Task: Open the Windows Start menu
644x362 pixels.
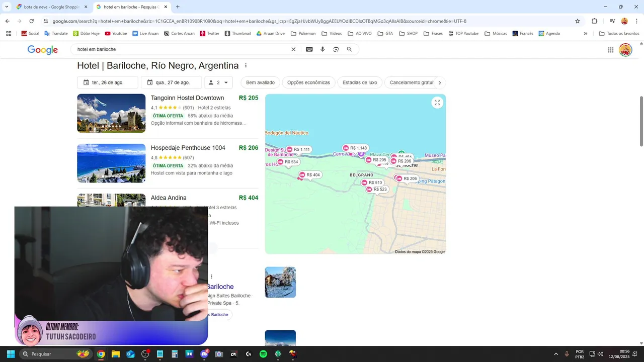Action: 11,354
